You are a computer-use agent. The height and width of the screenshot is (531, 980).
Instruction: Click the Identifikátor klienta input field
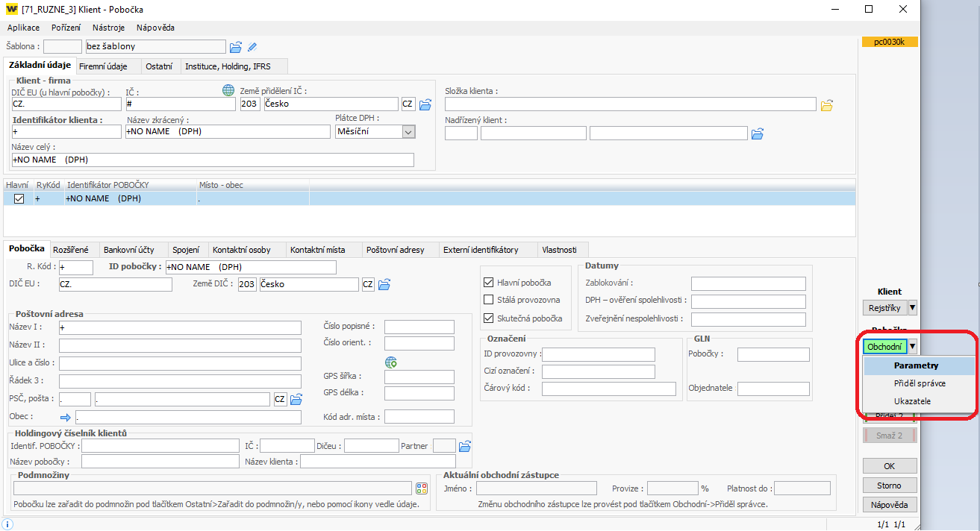(x=66, y=131)
